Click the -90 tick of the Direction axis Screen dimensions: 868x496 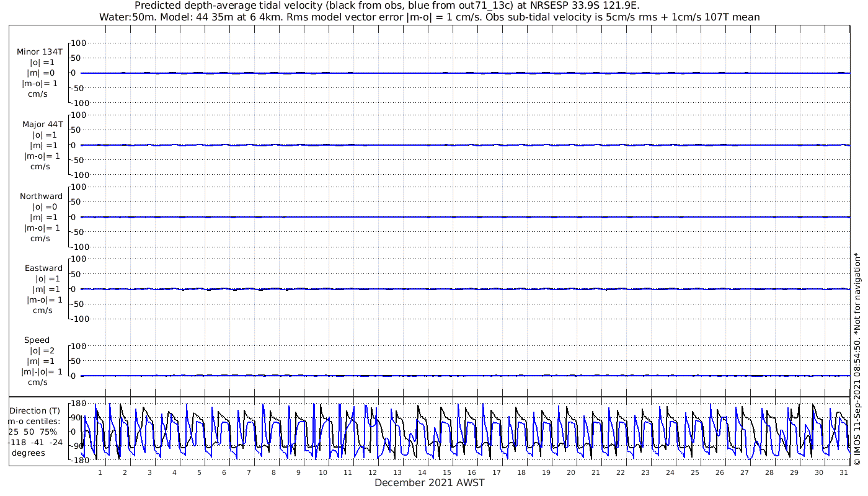coord(79,446)
